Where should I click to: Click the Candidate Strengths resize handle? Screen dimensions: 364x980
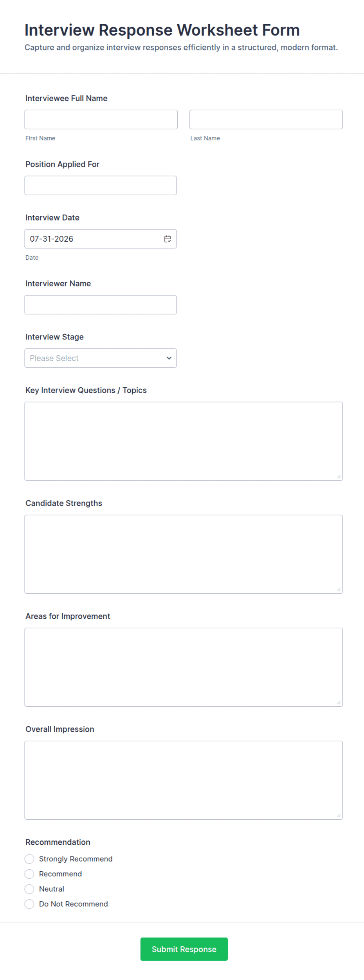click(339, 590)
